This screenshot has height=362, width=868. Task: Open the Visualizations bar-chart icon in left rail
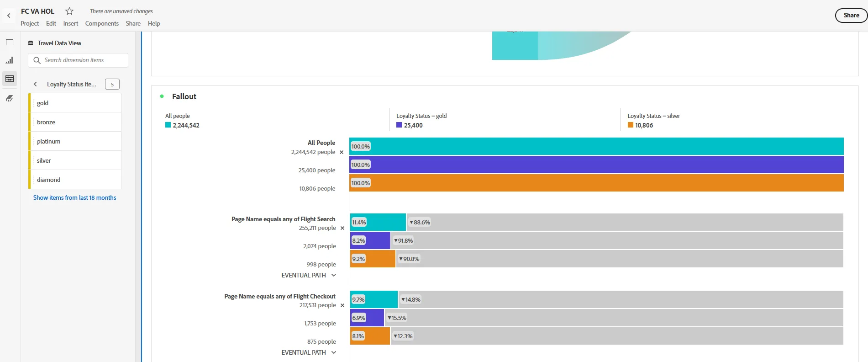pos(10,60)
